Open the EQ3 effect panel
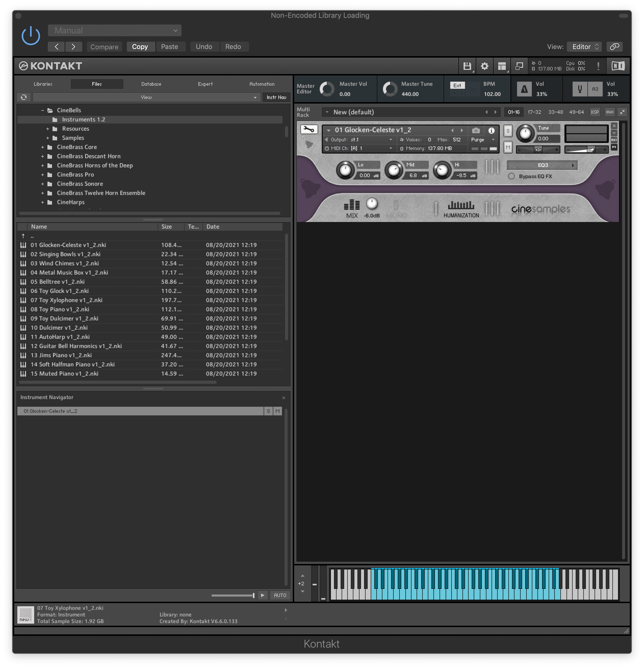 pyautogui.click(x=542, y=165)
